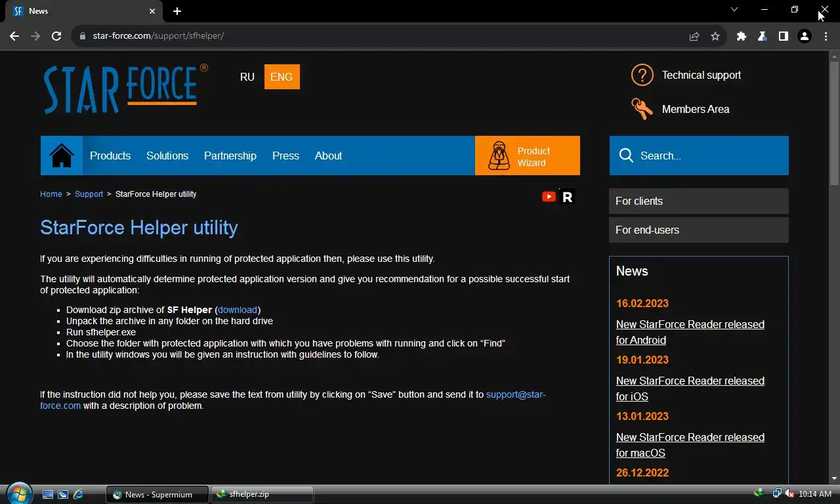This screenshot has height=504, width=840.
Task: Open the browser extensions puzzle icon
Action: tap(742, 36)
